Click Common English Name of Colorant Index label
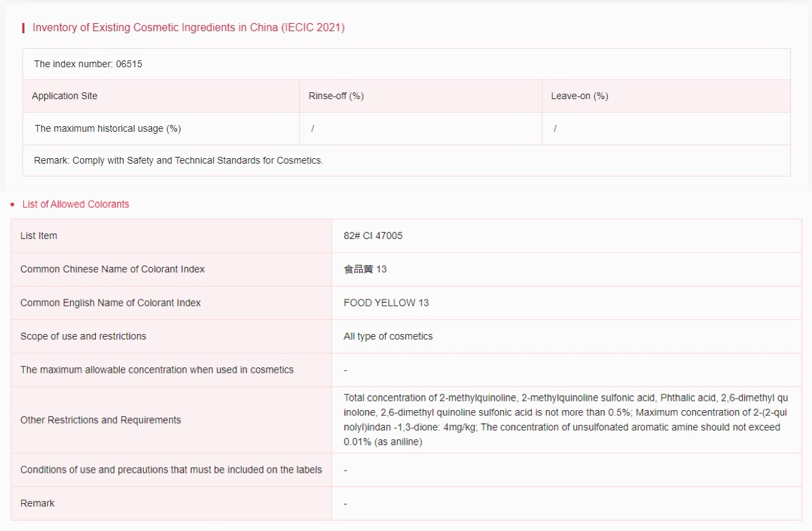Screen dimensions: 812x531 coord(111,303)
